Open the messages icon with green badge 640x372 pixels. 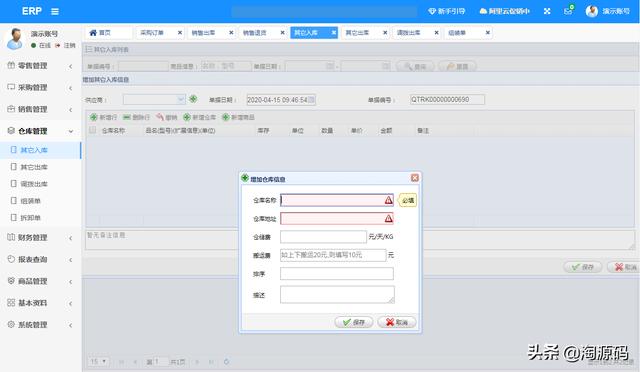(569, 11)
